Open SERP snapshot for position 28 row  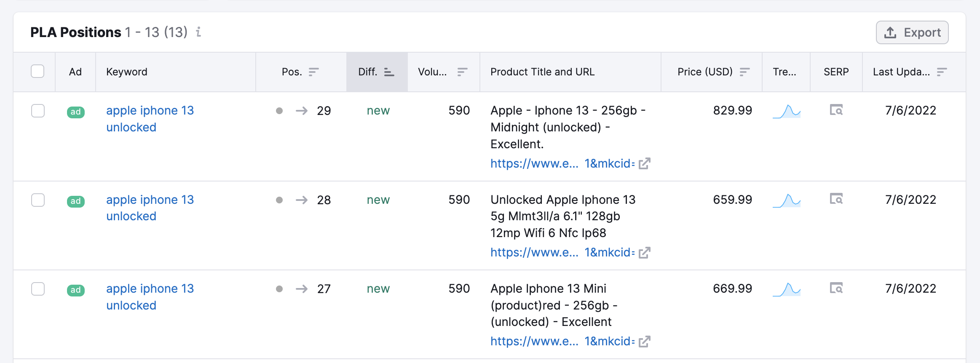(x=836, y=199)
